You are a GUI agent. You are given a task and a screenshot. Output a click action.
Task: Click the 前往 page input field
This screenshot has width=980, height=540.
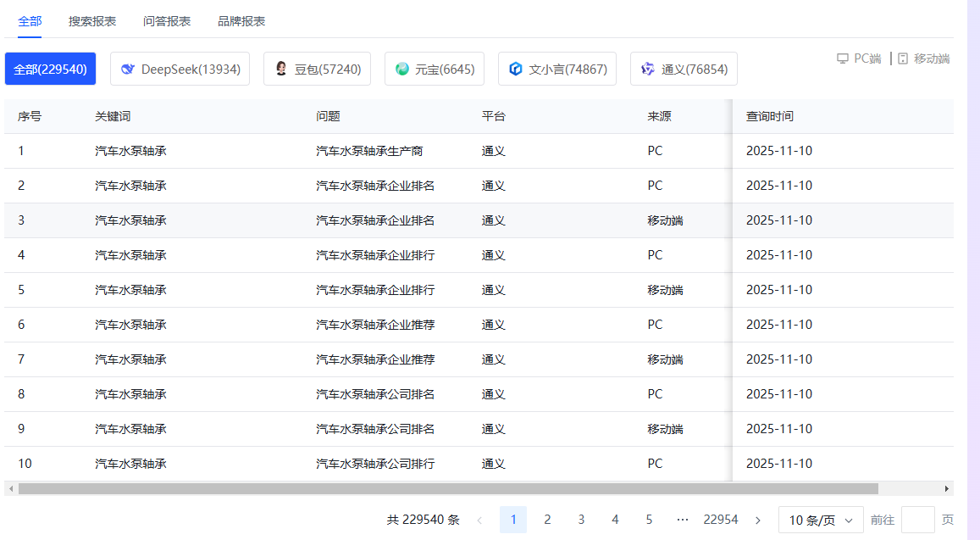tap(917, 520)
